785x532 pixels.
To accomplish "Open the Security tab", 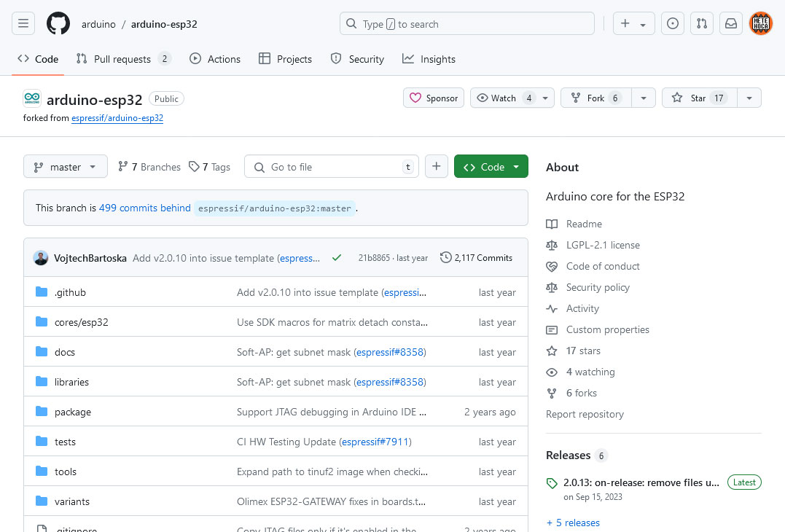I will pos(357,59).
